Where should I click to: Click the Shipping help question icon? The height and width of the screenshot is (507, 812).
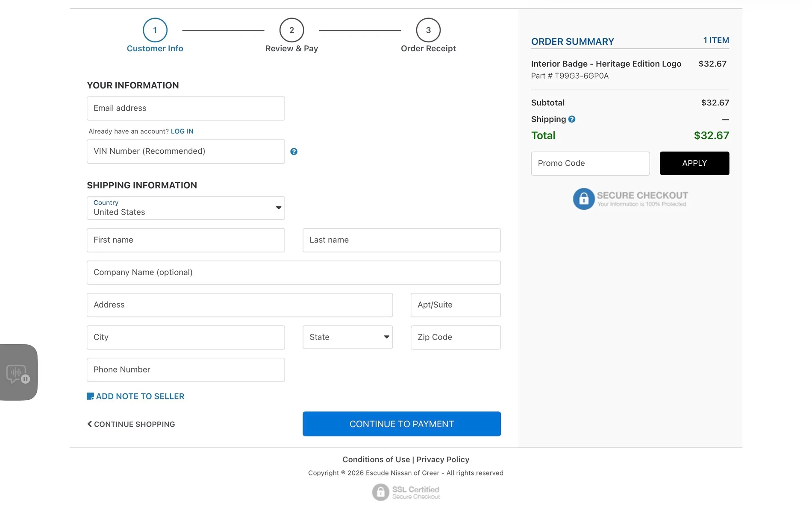coord(572,119)
